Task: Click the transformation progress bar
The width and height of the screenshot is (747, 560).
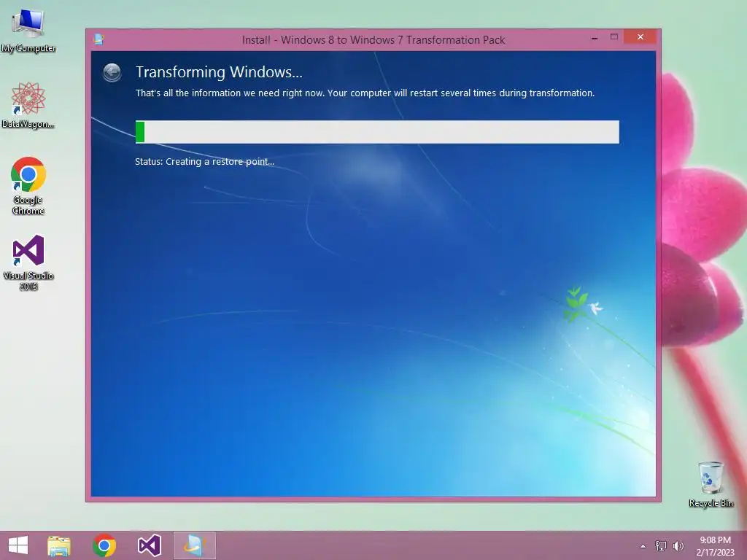Action: pyautogui.click(x=377, y=132)
